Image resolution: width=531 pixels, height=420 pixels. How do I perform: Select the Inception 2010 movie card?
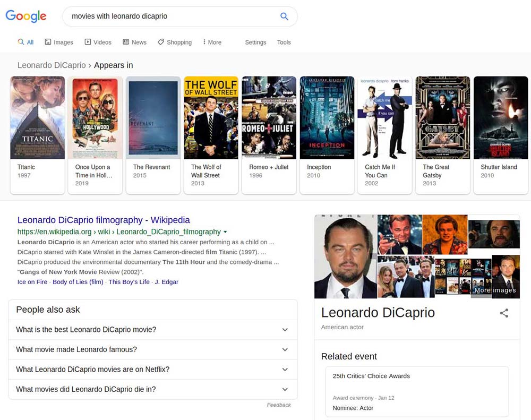(327, 135)
